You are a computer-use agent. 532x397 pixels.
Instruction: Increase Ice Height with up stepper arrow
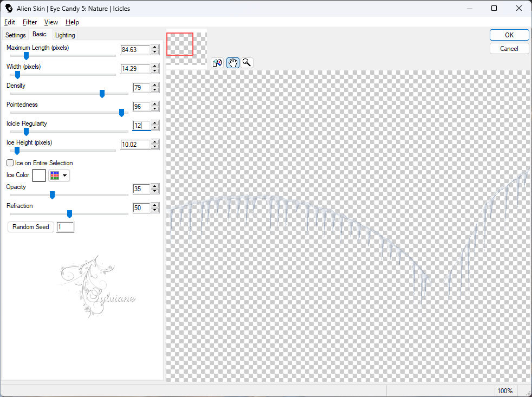click(155, 142)
